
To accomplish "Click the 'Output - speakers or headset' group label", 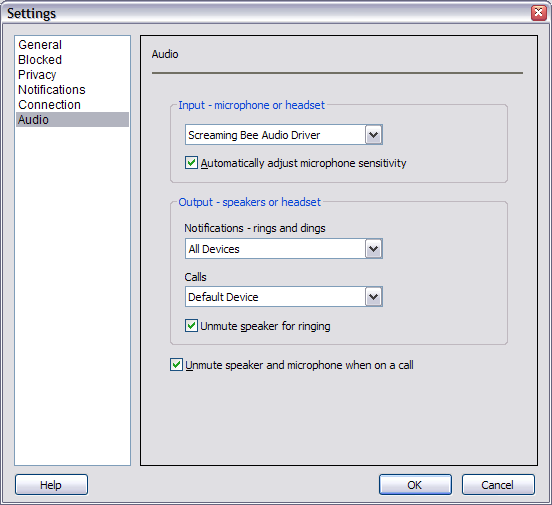I will point(250,202).
